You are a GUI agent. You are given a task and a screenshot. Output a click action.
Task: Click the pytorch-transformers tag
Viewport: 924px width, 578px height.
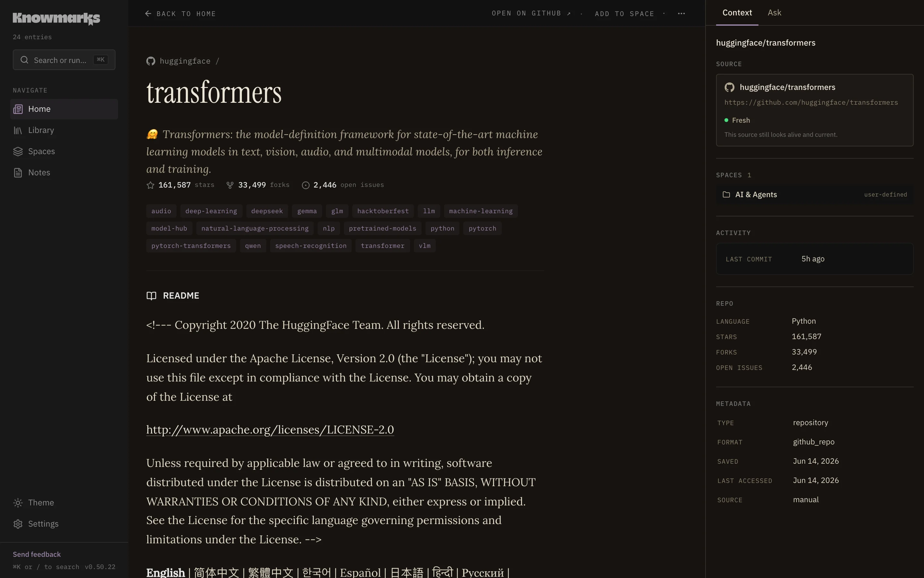(x=191, y=246)
